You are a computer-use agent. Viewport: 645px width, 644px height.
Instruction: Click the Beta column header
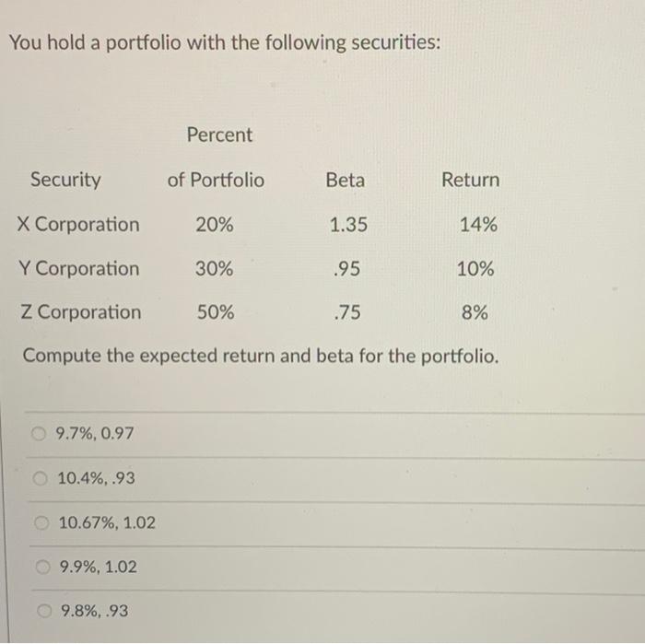click(345, 180)
